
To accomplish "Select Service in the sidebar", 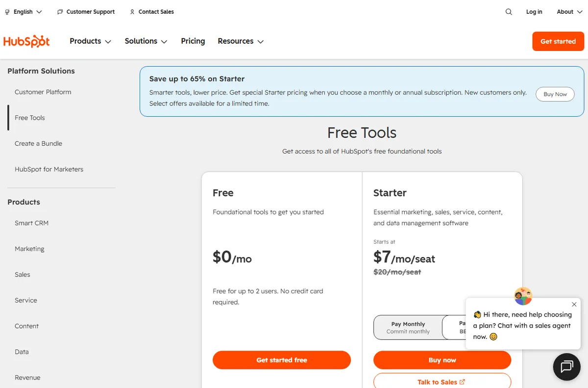I will pyautogui.click(x=26, y=300).
